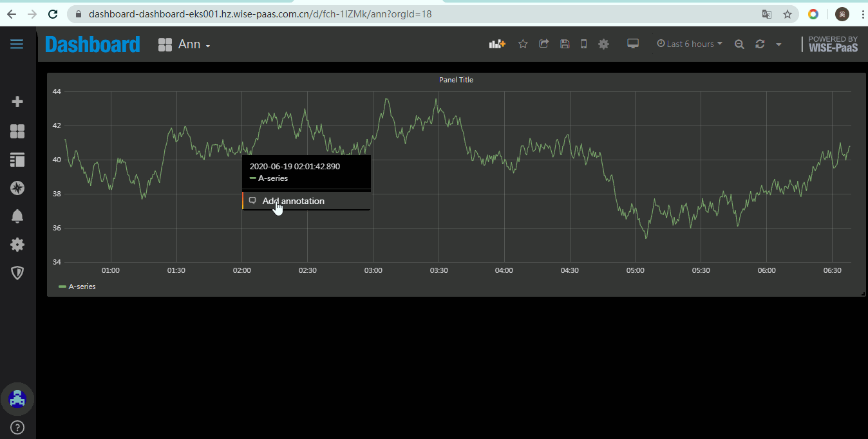Open the Chrome three-dot menu
The image size is (868, 439).
click(x=862, y=14)
